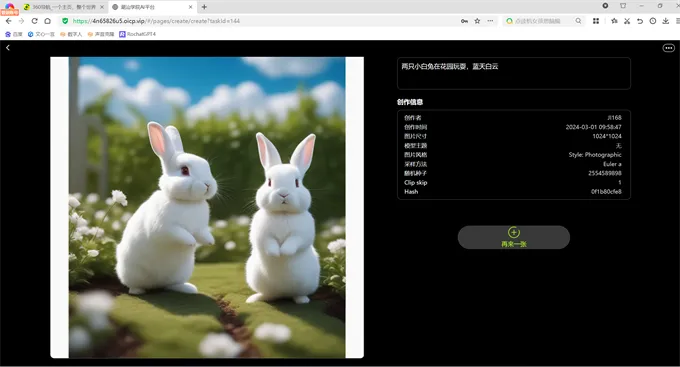Open the 数字人 bookmark
Screen dimensions: 680x367
pyautogui.click(x=71, y=34)
